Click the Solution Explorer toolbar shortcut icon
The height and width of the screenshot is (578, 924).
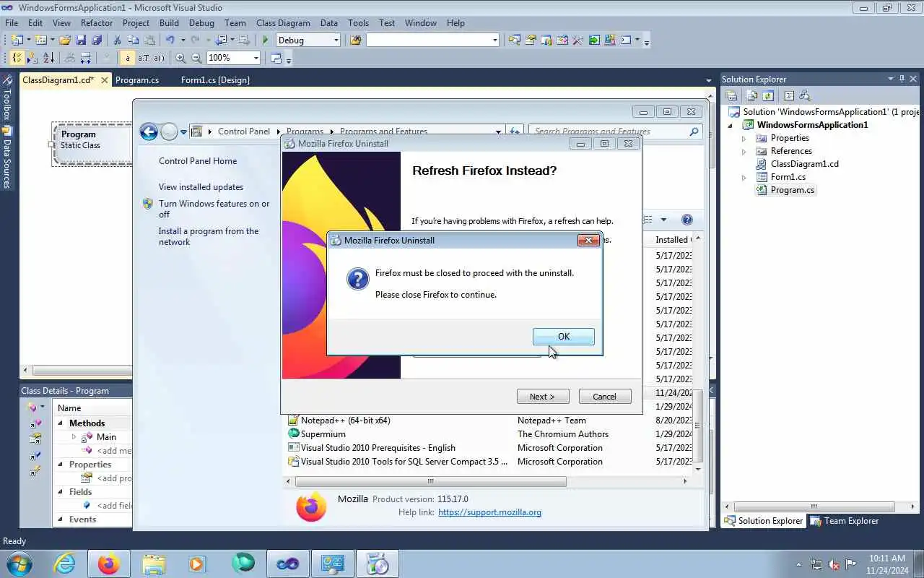click(514, 40)
